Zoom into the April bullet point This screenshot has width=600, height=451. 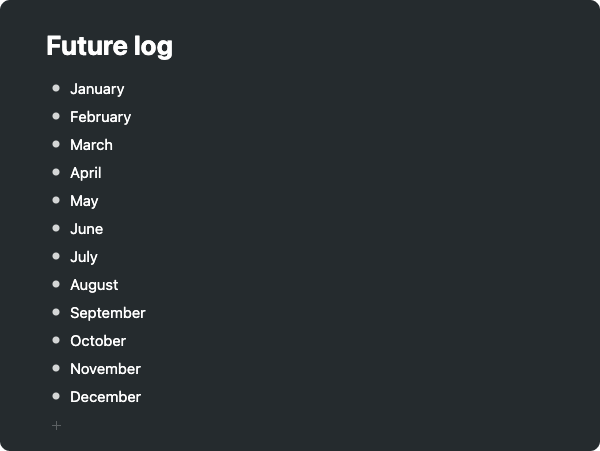(56, 172)
